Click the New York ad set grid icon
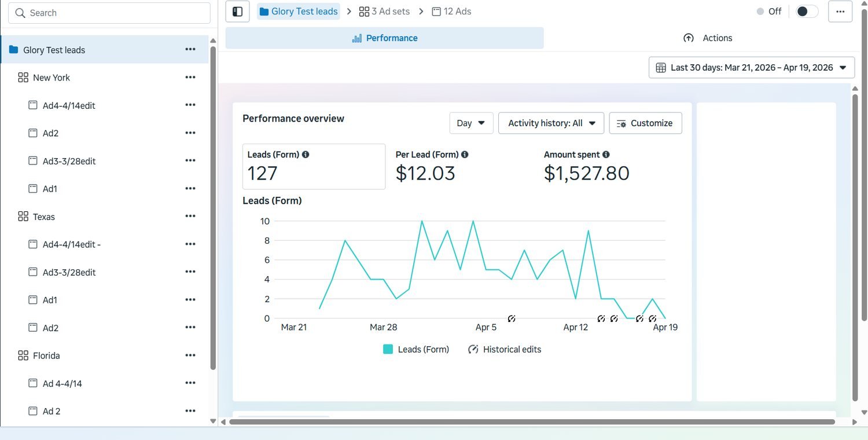 click(23, 78)
